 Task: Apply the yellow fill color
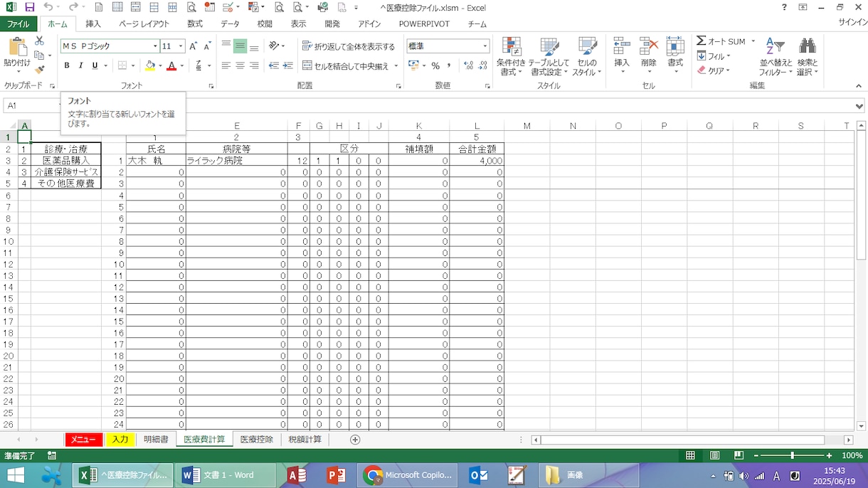click(x=149, y=65)
